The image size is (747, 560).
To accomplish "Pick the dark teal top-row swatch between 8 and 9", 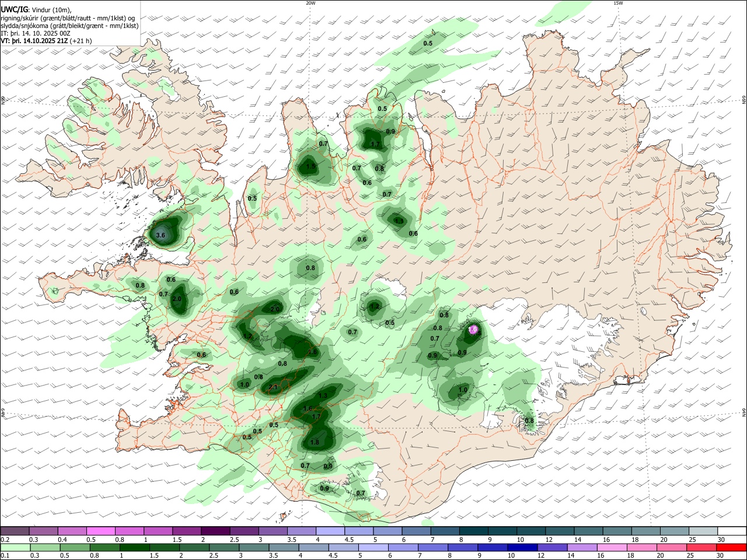I will pos(473,531).
